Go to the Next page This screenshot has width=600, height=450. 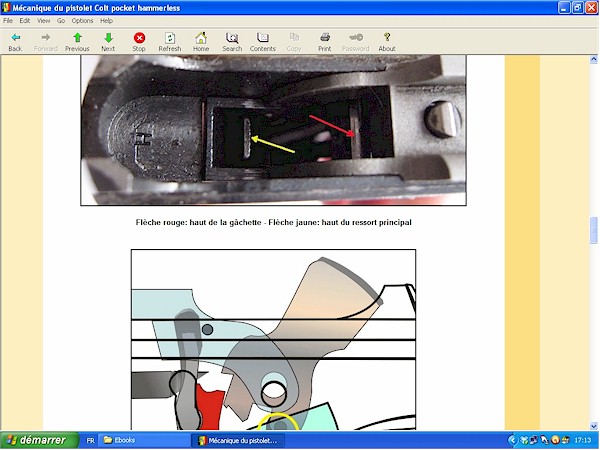click(x=108, y=41)
